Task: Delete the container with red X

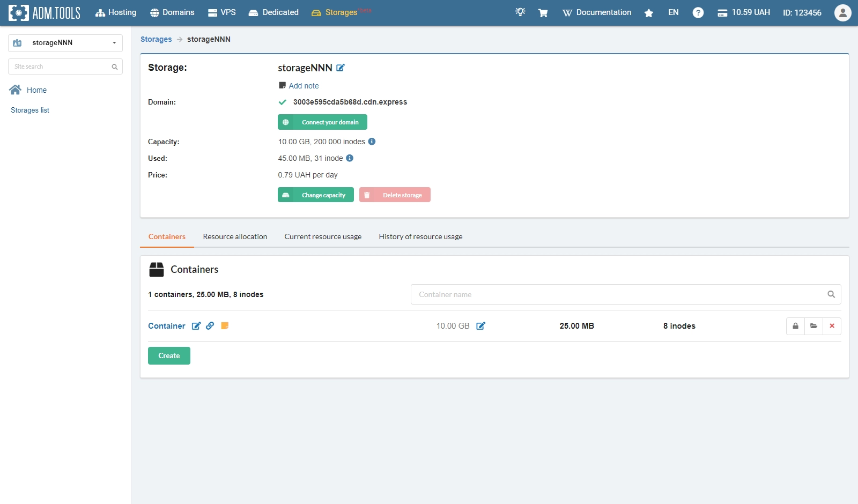Action: (x=832, y=326)
